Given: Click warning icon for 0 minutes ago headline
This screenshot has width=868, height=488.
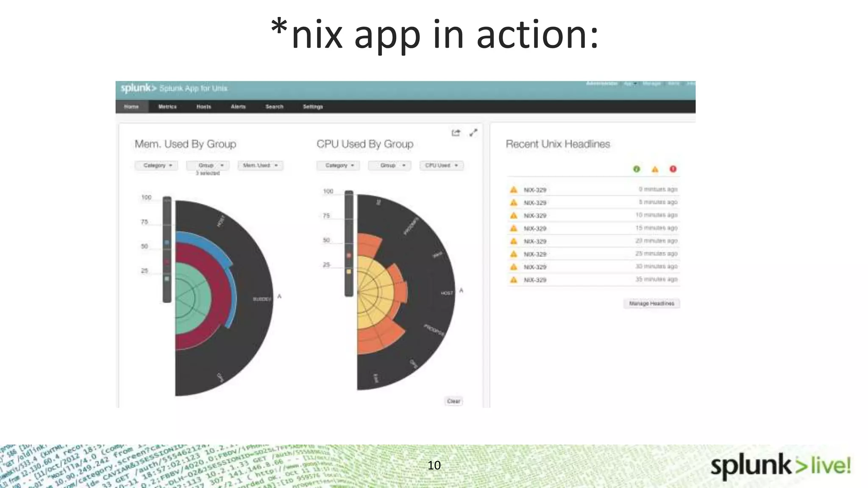Looking at the screenshot, I should [x=514, y=190].
